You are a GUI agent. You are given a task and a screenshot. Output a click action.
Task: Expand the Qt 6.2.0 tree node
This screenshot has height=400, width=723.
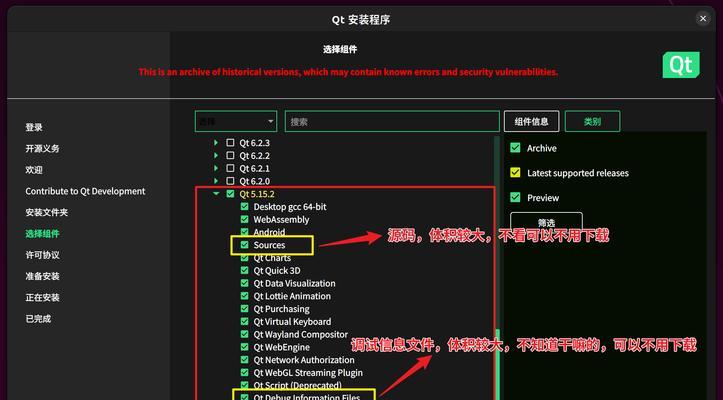pos(216,181)
